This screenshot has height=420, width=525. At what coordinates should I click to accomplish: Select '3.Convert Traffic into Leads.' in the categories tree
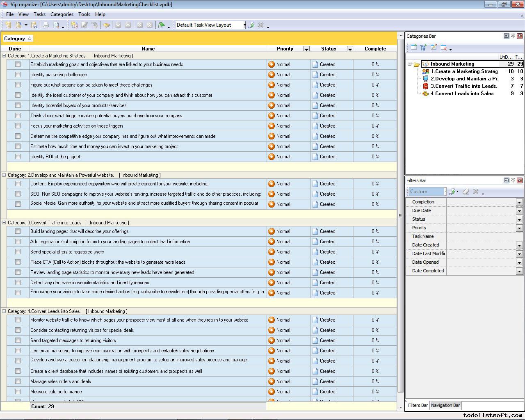pyautogui.click(x=463, y=86)
